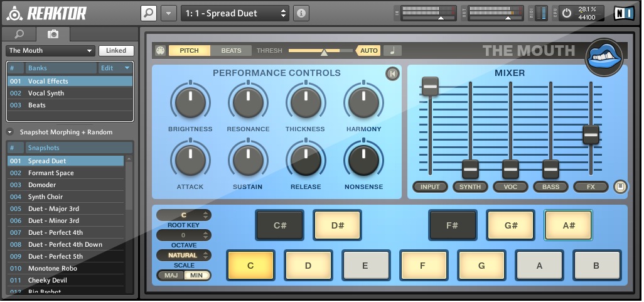Click the Linked button

pyautogui.click(x=116, y=50)
